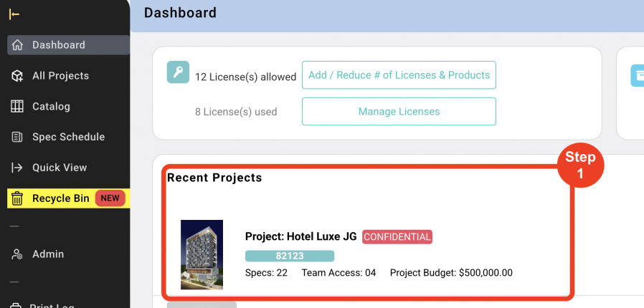Click the Dashboard home icon
This screenshot has height=308, width=644.
pos(18,45)
